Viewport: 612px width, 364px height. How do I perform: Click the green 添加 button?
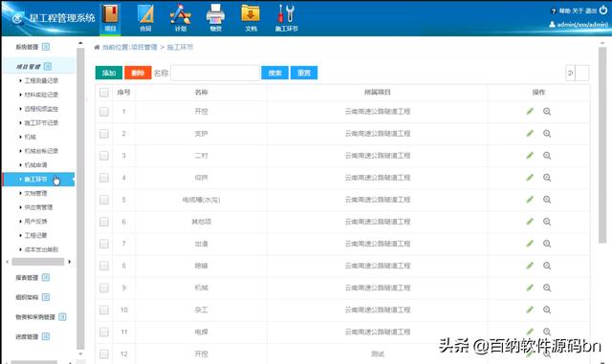109,73
